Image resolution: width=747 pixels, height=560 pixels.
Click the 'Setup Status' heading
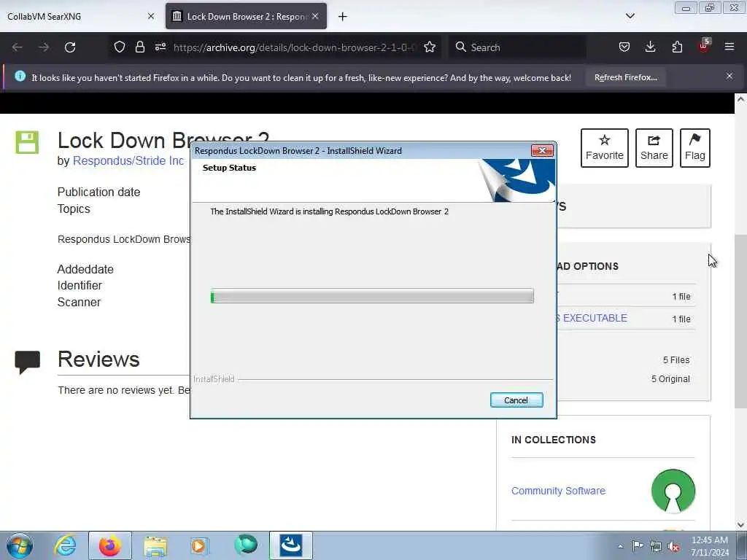click(x=229, y=168)
